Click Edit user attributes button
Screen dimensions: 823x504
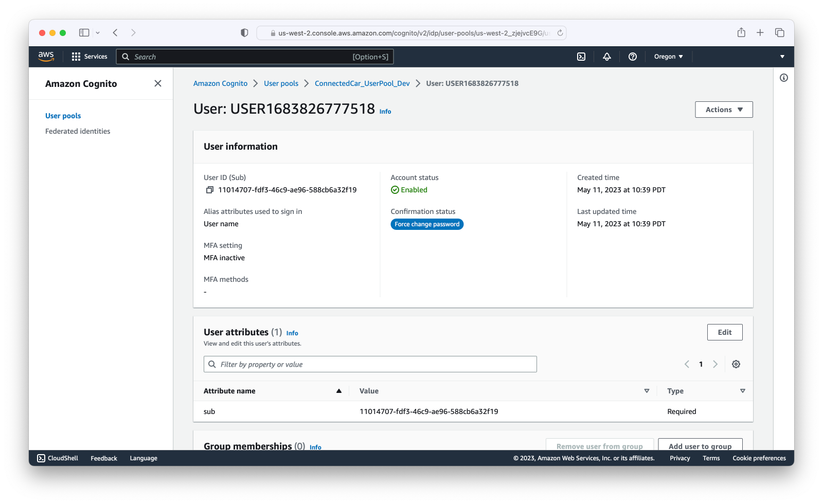pos(725,332)
